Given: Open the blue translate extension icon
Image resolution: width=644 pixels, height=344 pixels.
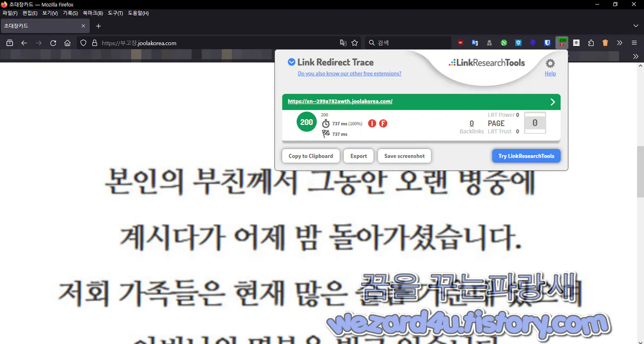Looking at the screenshot, I should pos(474,43).
